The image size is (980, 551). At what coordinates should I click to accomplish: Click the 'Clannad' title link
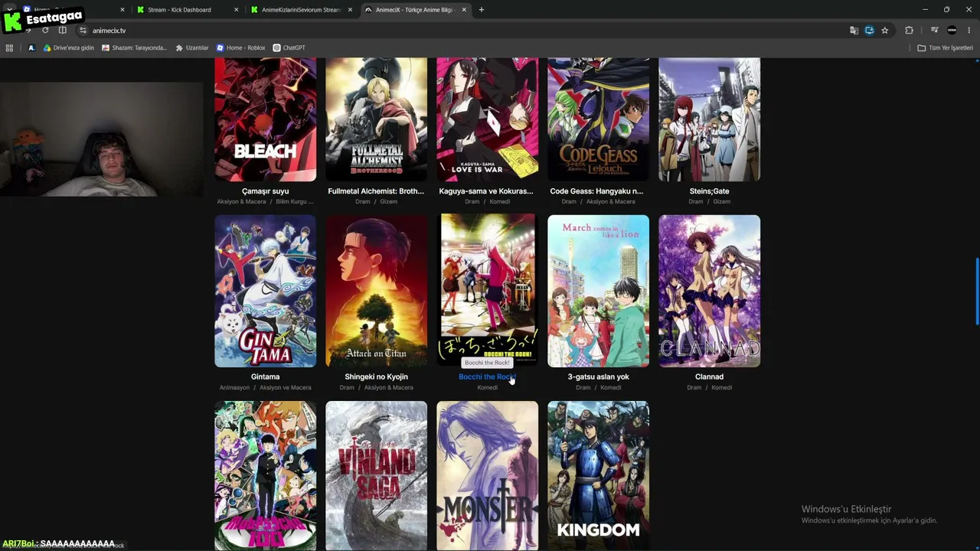709,377
